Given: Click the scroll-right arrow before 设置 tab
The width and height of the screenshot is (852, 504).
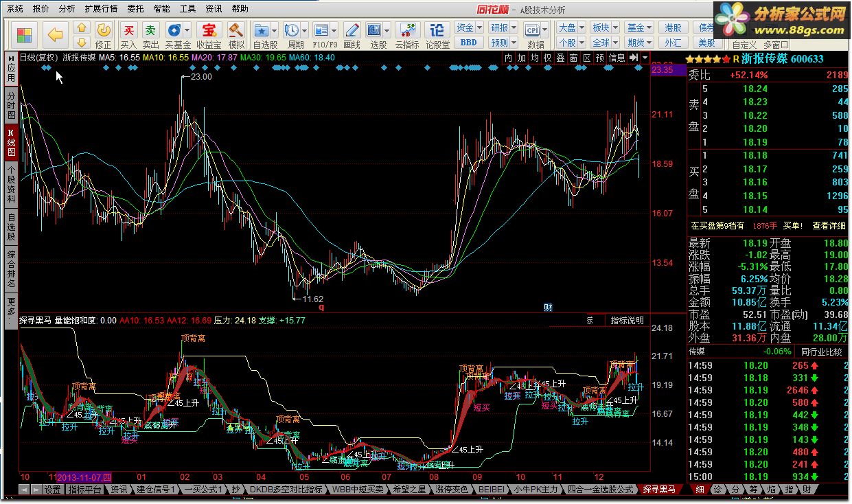Looking at the screenshot, I should (36, 490).
